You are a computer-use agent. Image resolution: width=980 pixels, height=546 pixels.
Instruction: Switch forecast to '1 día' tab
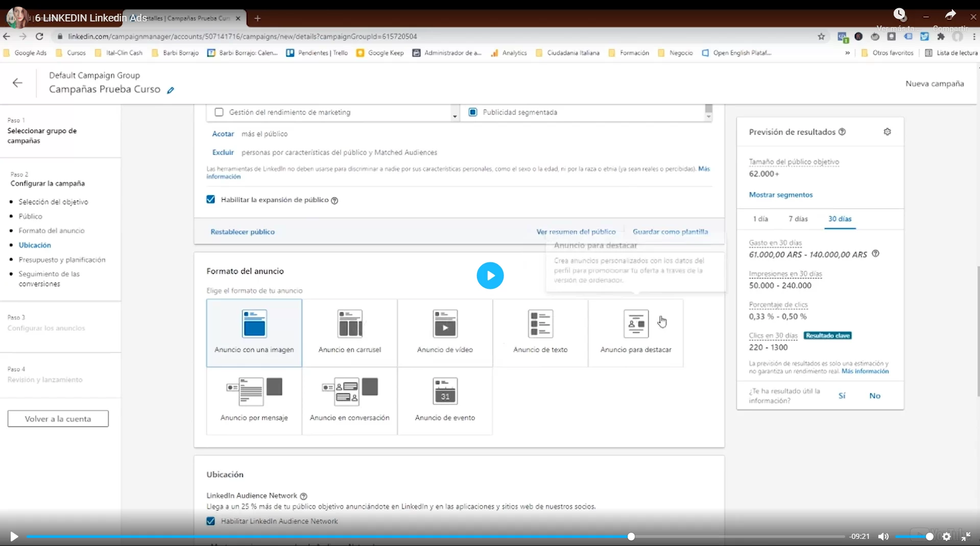click(x=760, y=218)
